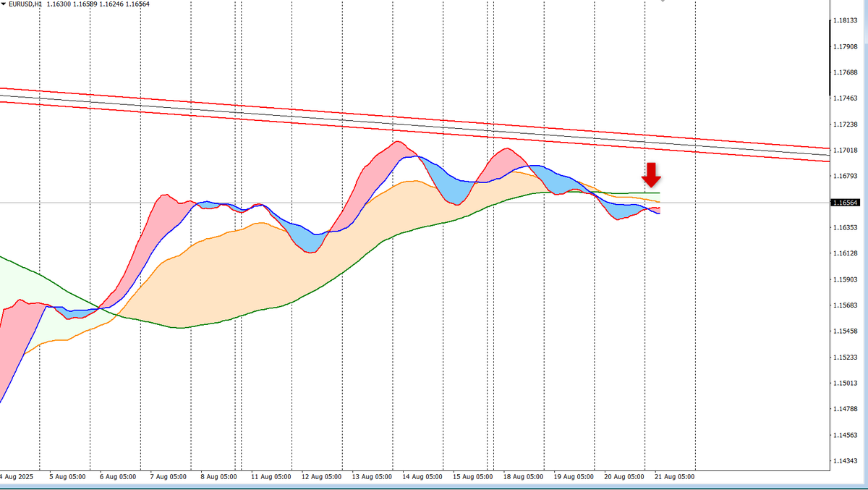
Task: Select the 1.15683 price axis label
Action: [845, 305]
